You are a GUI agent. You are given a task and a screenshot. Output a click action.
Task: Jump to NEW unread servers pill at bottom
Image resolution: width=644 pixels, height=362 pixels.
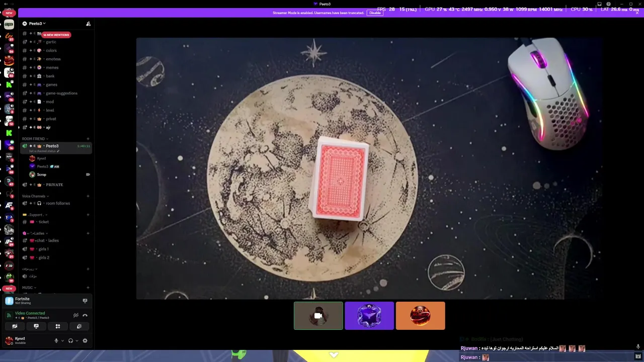click(9, 289)
